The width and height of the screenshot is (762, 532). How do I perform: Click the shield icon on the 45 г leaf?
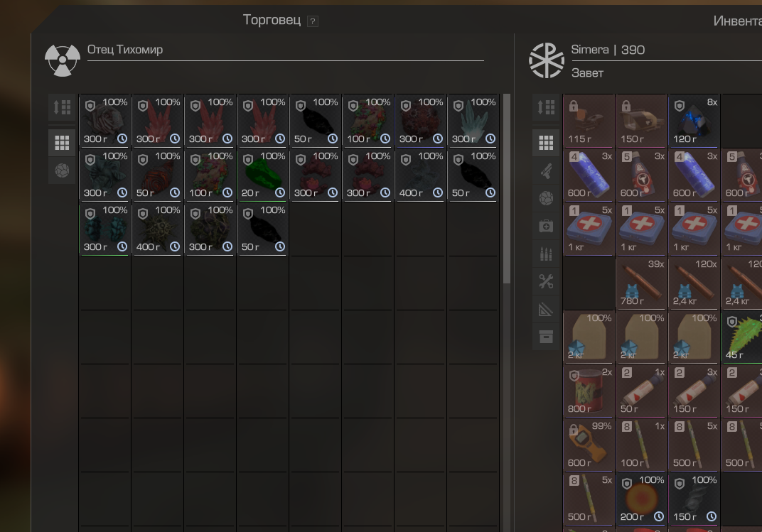click(x=732, y=322)
